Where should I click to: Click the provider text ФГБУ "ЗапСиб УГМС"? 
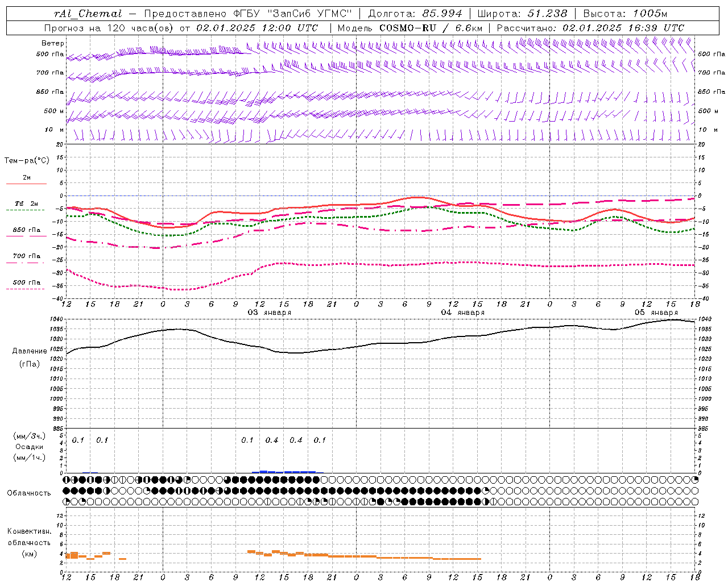tap(292, 14)
